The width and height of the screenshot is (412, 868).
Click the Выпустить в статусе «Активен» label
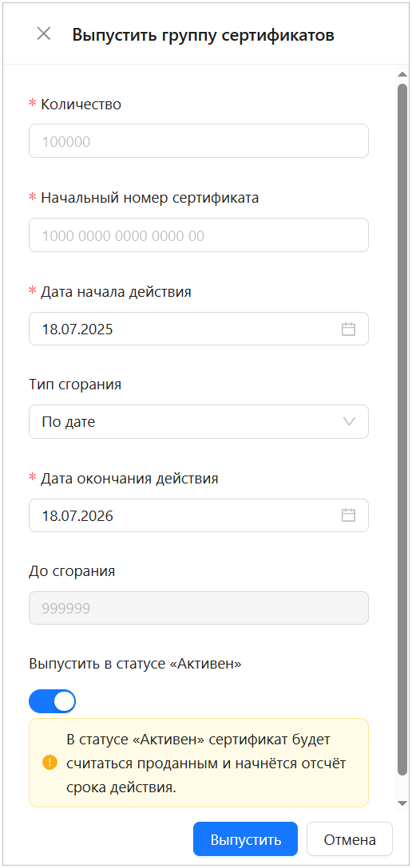tap(136, 664)
